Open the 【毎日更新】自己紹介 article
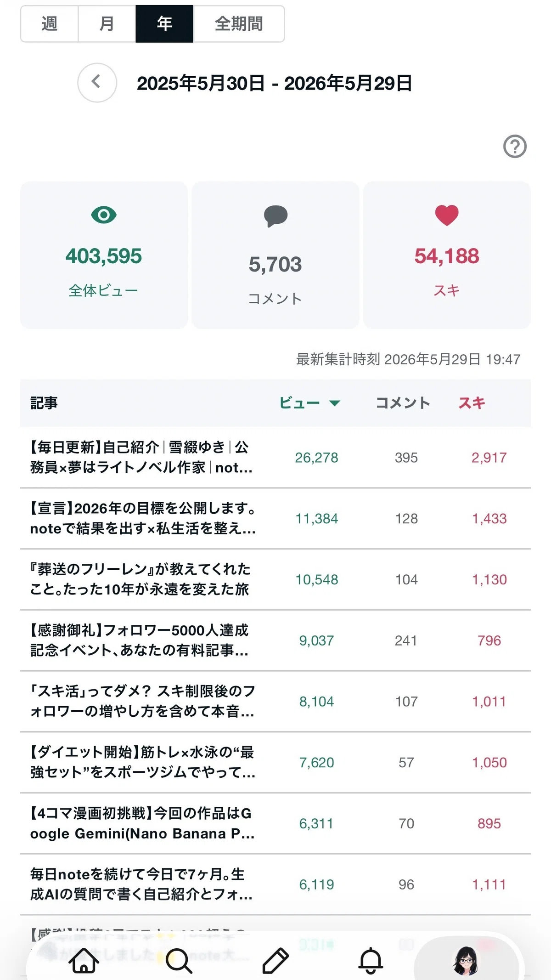This screenshot has height=980, width=551. tap(275, 458)
